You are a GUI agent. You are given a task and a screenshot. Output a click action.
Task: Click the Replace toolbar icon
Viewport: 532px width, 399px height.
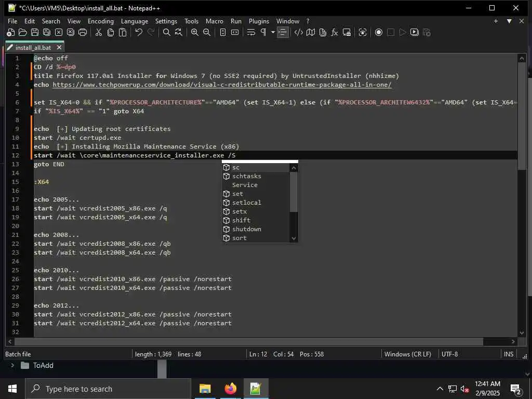tap(179, 33)
